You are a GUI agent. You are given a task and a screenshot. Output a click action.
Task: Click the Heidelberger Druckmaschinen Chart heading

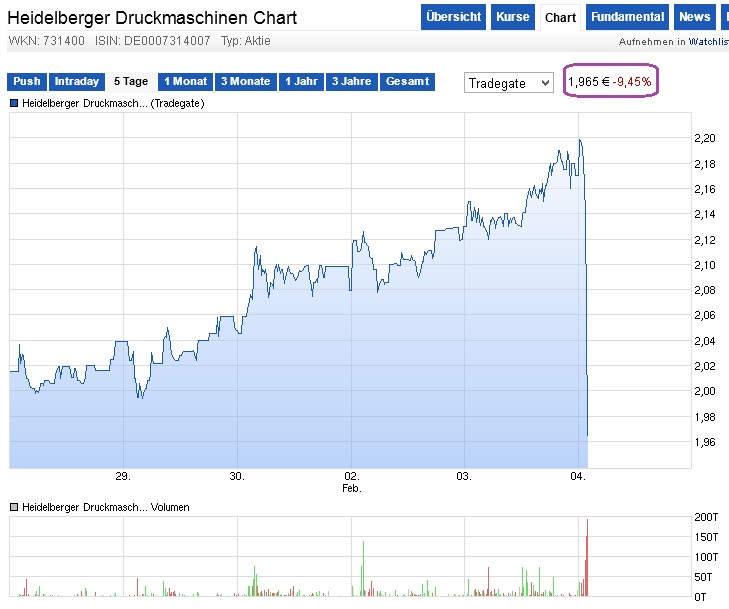(x=152, y=18)
